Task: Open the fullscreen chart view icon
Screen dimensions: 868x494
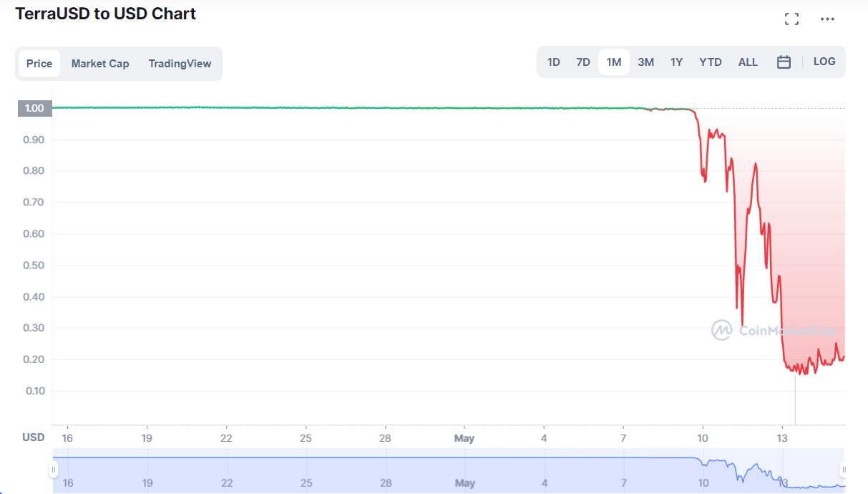Action: tap(791, 19)
